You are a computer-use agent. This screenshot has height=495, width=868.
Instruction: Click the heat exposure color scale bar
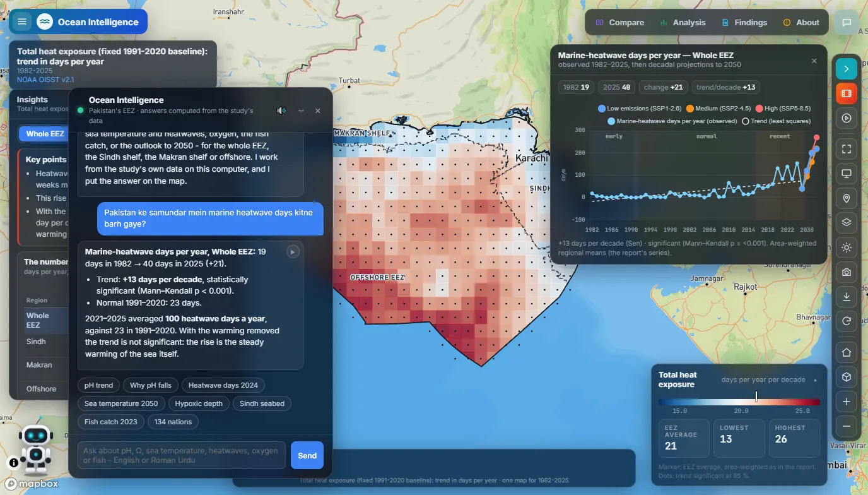click(x=739, y=402)
